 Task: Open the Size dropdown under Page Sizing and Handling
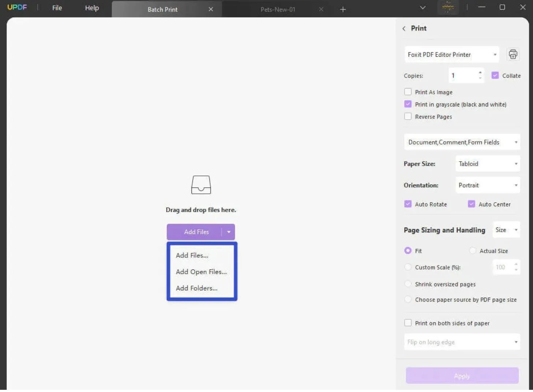click(x=506, y=230)
